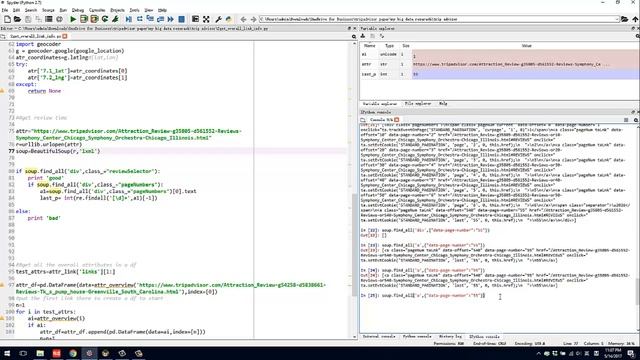Create a new file in Spyder
Screen dimensions: 640x360
coord(7,19)
